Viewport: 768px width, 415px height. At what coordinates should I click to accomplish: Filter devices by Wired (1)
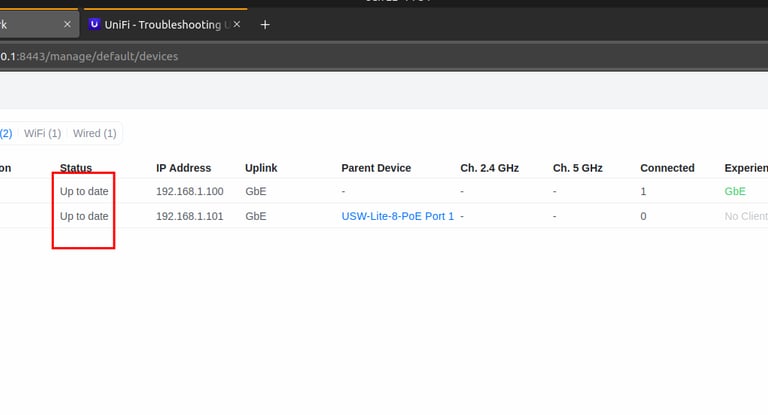click(x=95, y=133)
